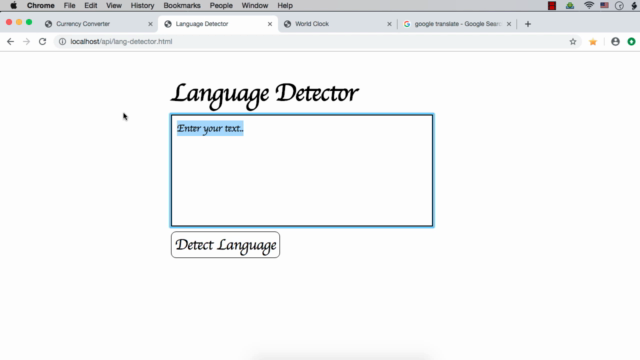Click the battery charging icon in menu bar
The width and height of the screenshot is (640, 360).
click(635, 6)
